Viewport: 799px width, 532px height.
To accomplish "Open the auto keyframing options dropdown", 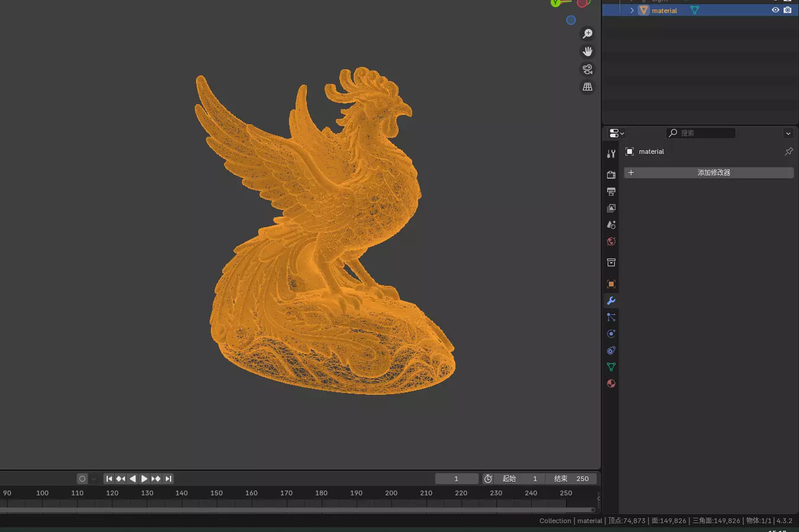I will pyautogui.click(x=94, y=479).
